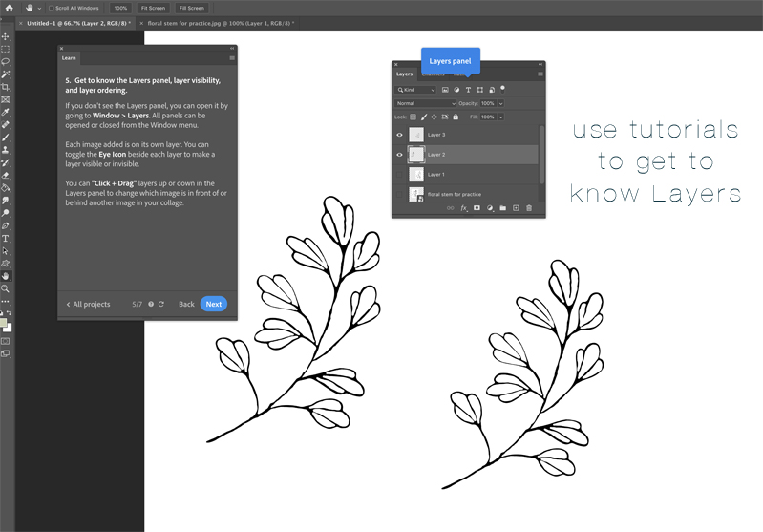763x532 pixels.
Task: Click the delete layer trash icon
Action: point(528,207)
